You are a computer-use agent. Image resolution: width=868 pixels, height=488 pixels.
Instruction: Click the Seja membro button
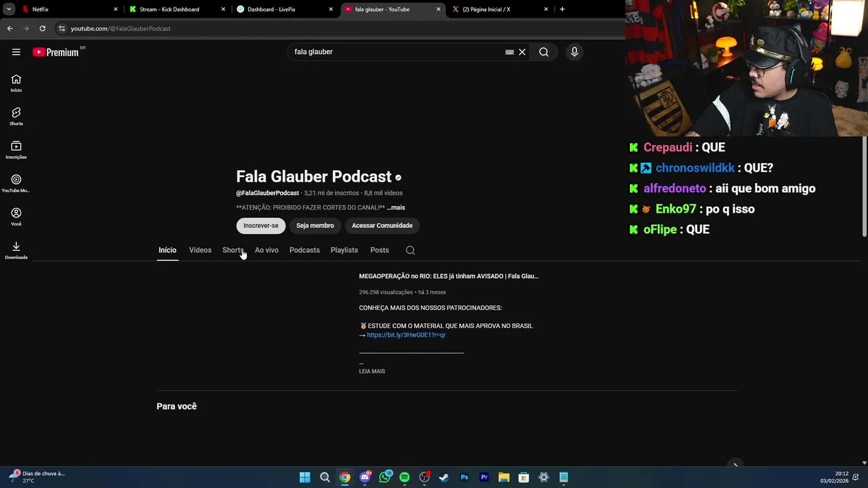[315, 226]
